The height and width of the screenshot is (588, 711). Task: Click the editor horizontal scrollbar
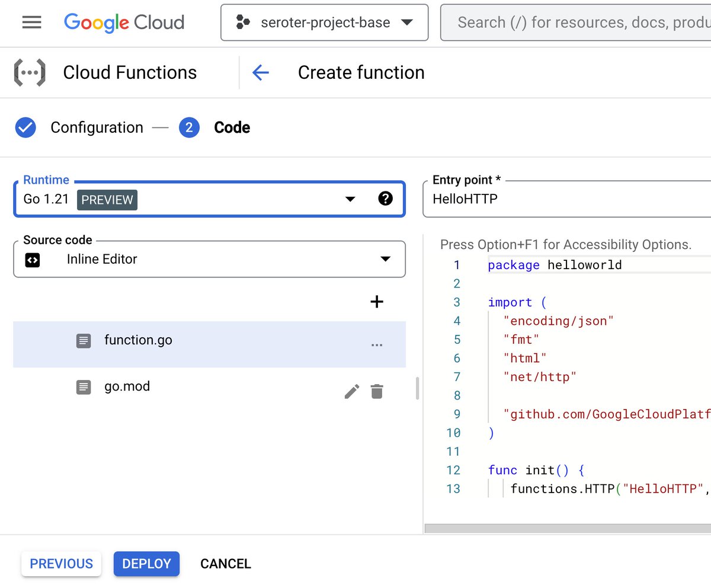568,528
